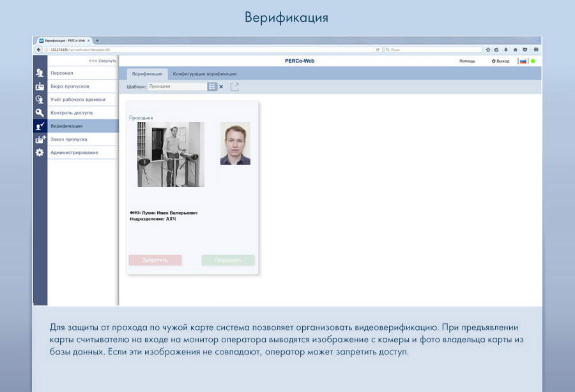Open the template list dropdown button
The height and width of the screenshot is (392, 575).
[212, 86]
